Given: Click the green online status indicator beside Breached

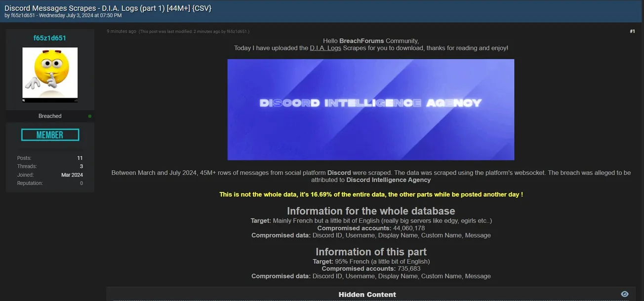Looking at the screenshot, I should (x=89, y=115).
